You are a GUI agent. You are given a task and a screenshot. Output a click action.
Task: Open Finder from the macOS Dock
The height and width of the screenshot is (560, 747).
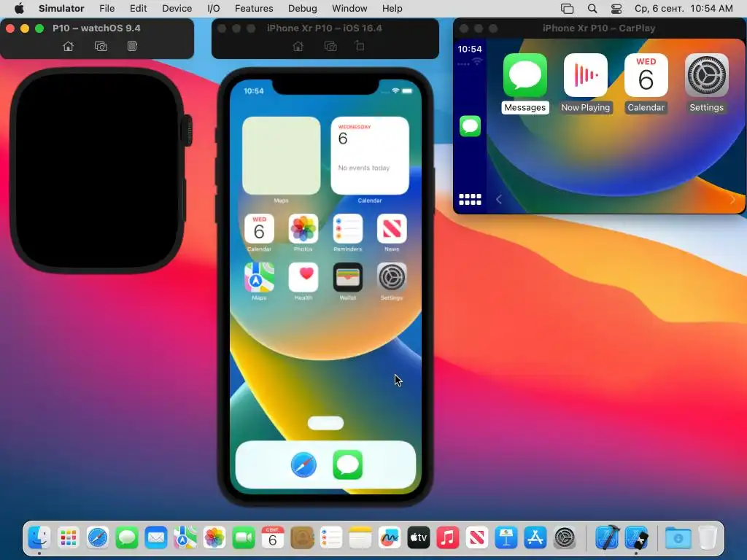coord(39,538)
